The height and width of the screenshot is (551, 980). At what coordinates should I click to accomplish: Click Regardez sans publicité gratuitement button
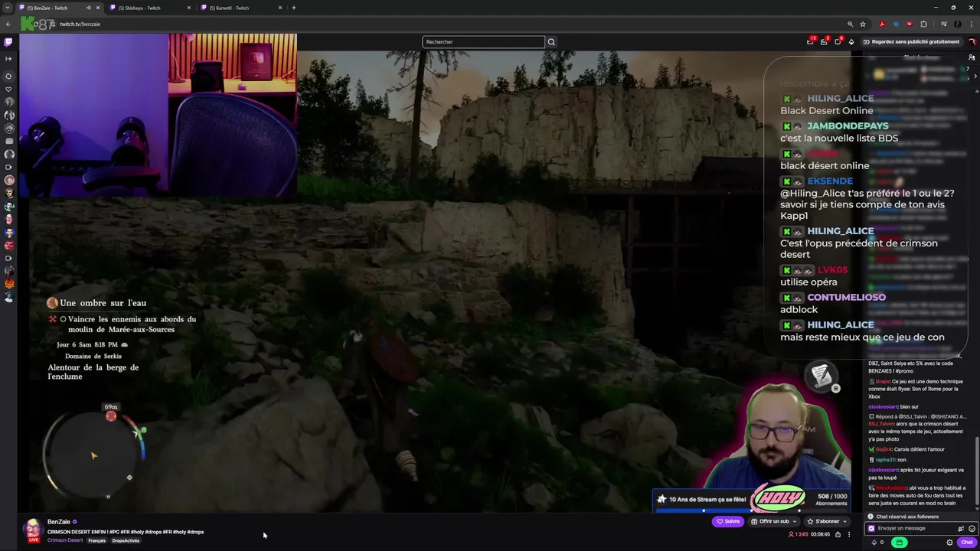pyautogui.click(x=911, y=42)
